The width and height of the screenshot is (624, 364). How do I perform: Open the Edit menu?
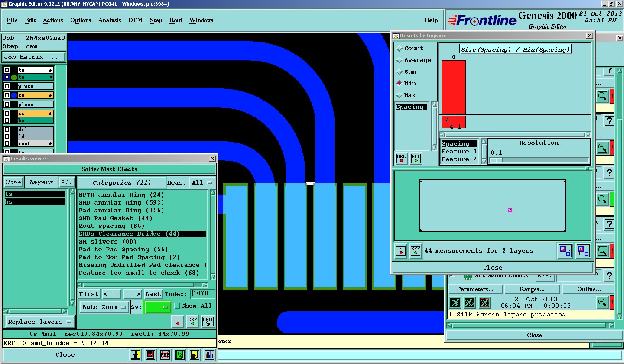(30, 20)
